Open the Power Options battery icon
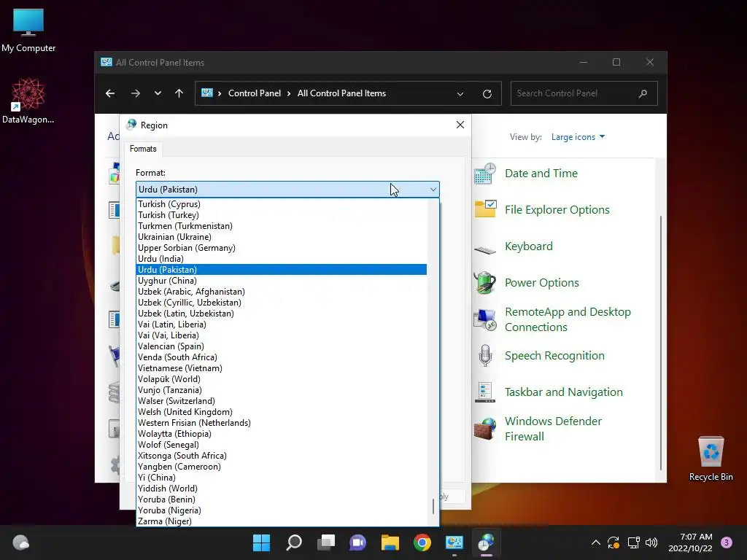Image resolution: width=747 pixels, height=560 pixels. (485, 283)
